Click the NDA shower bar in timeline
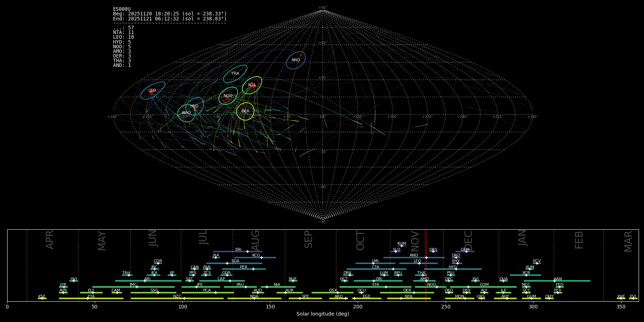644x322 pixels. [254, 298]
